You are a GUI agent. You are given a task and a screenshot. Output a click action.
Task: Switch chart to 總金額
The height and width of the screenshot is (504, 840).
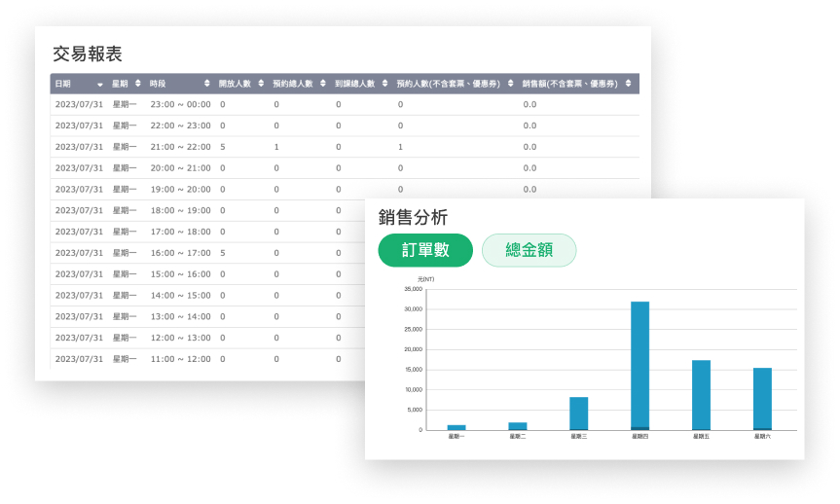click(x=529, y=250)
